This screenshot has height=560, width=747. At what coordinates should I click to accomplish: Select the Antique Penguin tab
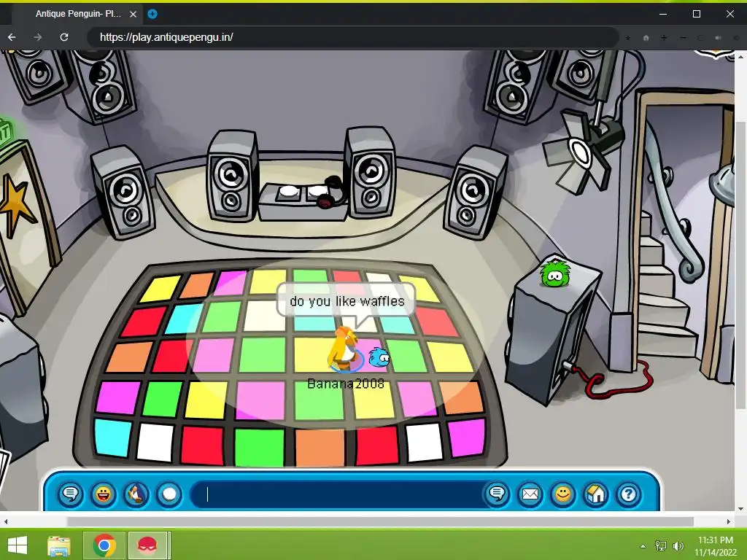(x=79, y=14)
